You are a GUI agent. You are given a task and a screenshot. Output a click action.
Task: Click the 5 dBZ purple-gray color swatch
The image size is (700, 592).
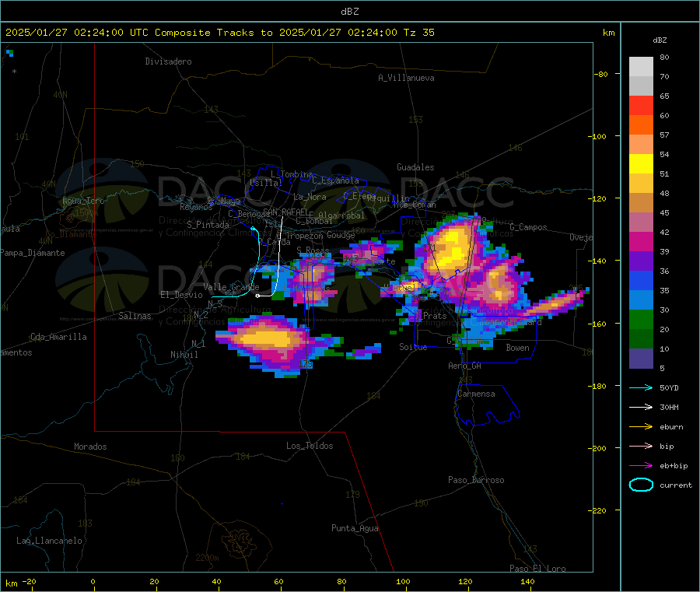641,359
